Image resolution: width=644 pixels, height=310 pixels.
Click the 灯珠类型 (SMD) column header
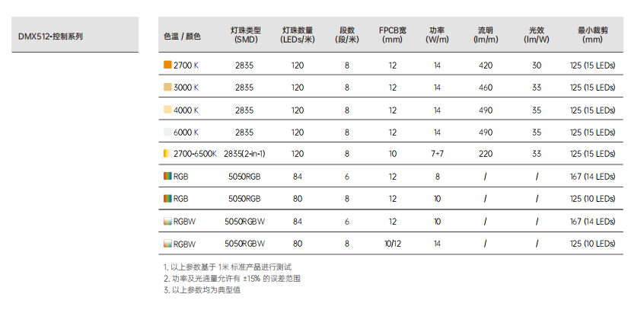point(245,35)
